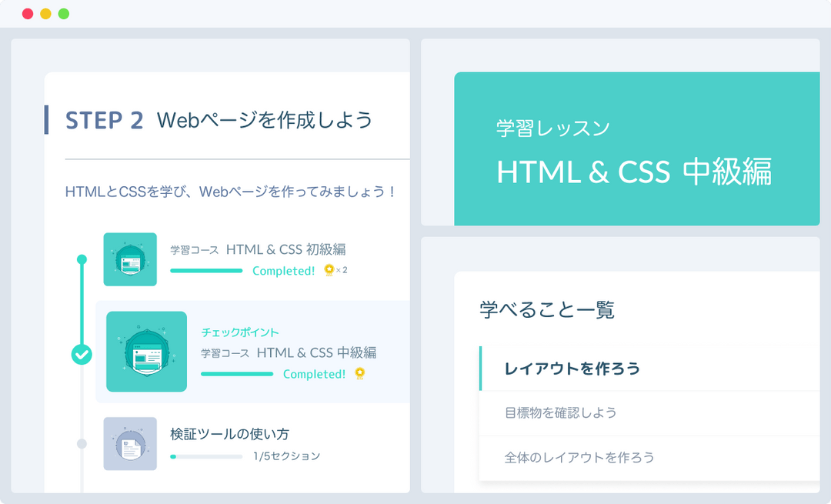
Task: Toggle the timeline dot above the green checkmark
Action: [x=82, y=259]
